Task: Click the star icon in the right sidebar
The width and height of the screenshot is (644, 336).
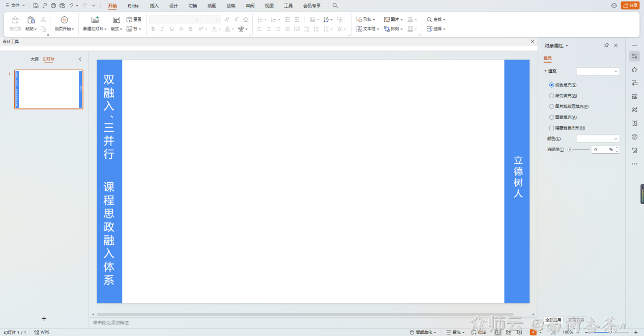Action: pos(634,69)
